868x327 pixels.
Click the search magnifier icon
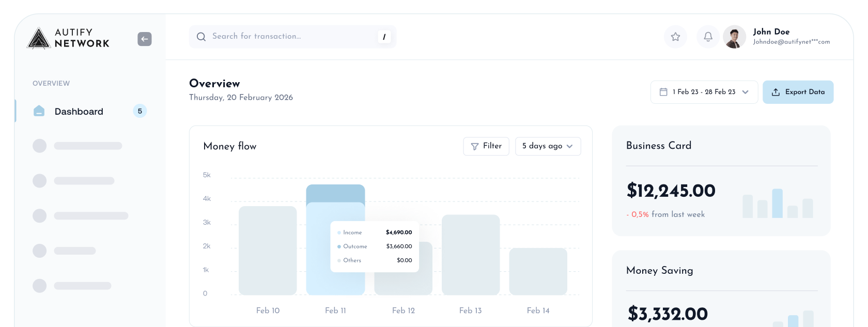[201, 37]
